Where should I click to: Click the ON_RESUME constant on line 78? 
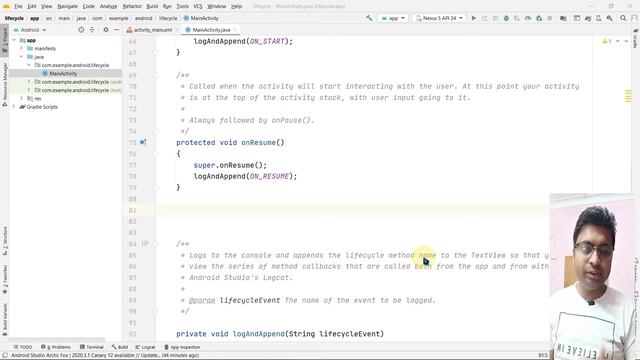point(269,176)
